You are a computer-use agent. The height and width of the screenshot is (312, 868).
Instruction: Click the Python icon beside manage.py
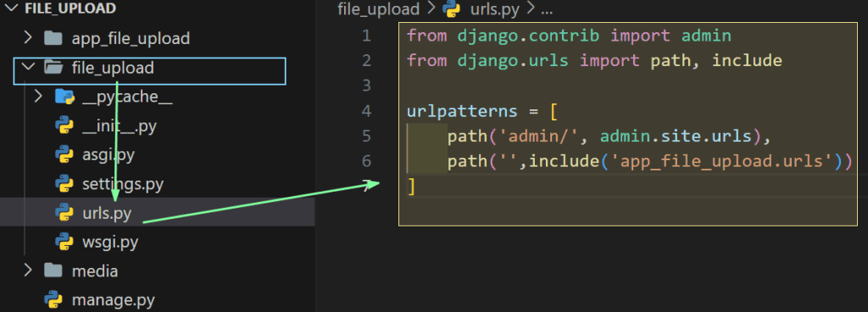(53, 299)
